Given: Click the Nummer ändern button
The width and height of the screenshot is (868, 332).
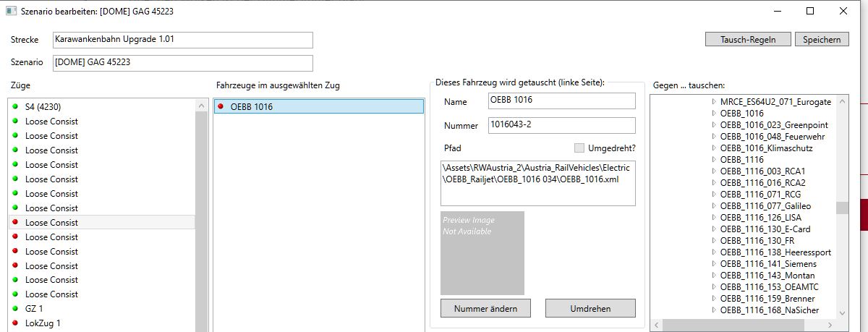Looking at the screenshot, I should pos(485,308).
